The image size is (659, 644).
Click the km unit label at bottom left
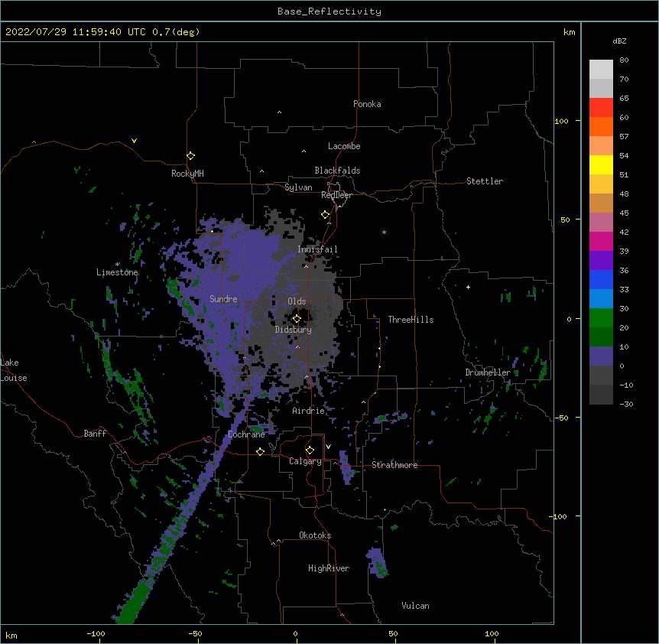click(11, 635)
